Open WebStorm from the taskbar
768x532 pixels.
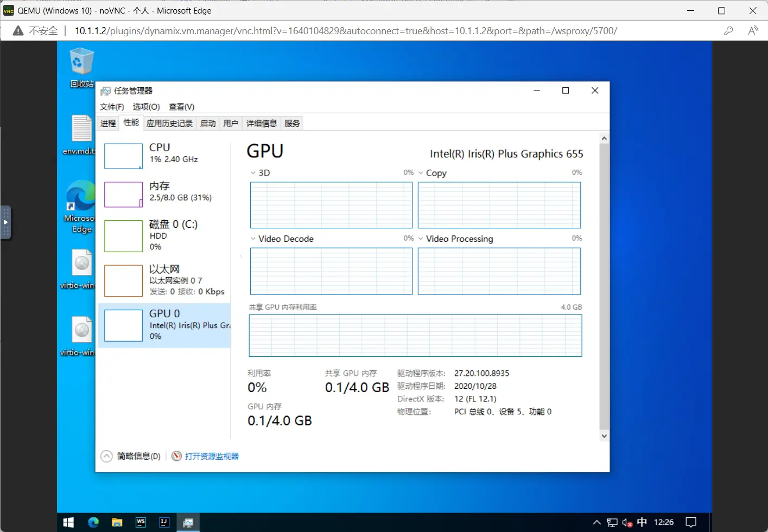(x=141, y=522)
